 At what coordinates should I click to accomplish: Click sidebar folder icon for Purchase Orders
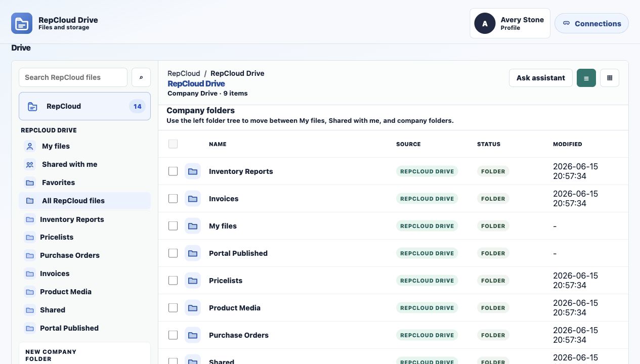30,255
